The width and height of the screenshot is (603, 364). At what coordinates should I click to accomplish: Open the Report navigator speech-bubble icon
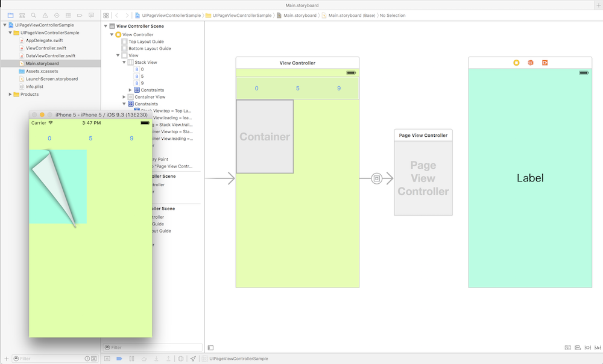(91, 16)
